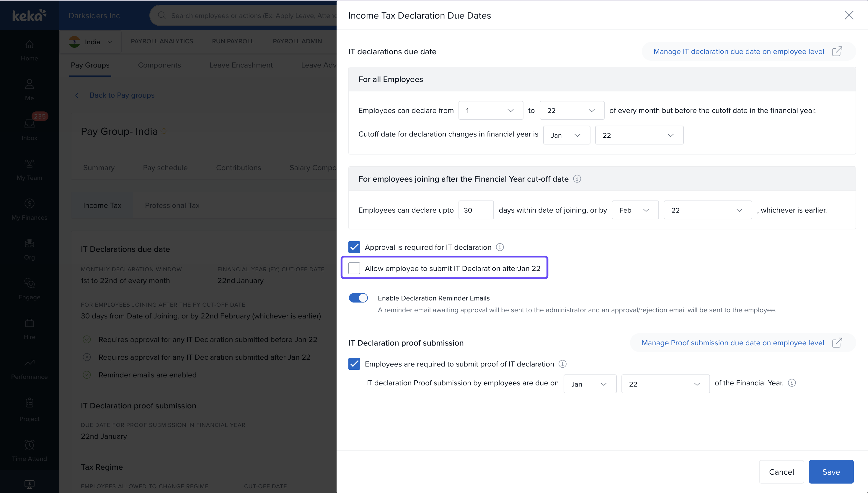This screenshot has width=868, height=493.
Task: Uncheck employees required to submit proof checkbox
Action: coord(354,364)
